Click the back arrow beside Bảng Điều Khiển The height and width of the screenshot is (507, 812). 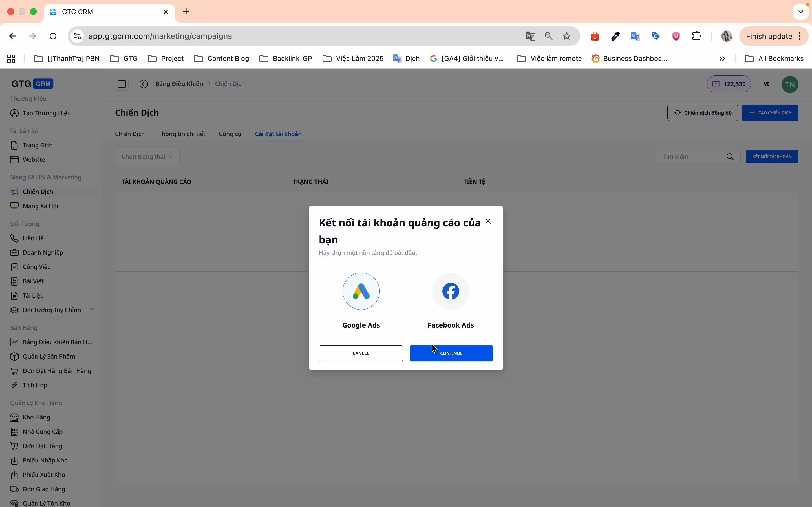pyautogui.click(x=144, y=84)
